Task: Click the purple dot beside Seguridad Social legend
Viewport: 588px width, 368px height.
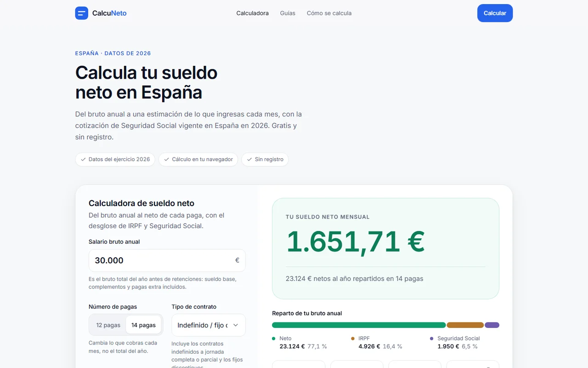Action: coord(431,339)
